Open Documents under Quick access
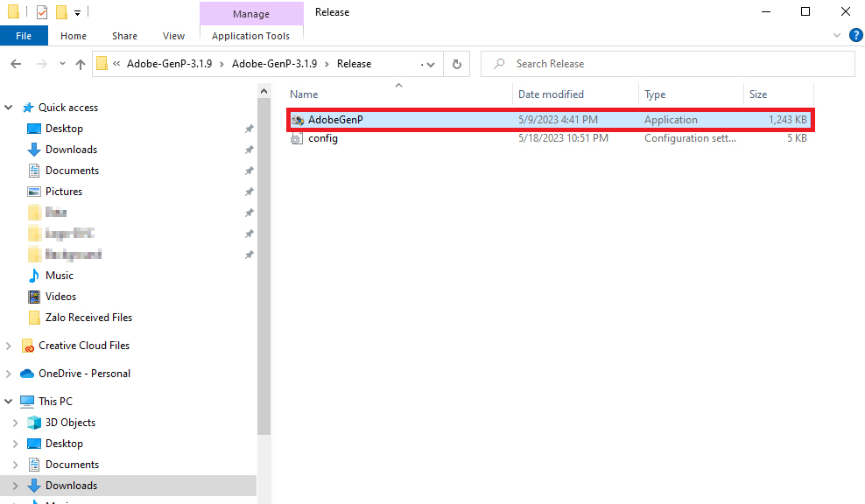 pos(72,171)
